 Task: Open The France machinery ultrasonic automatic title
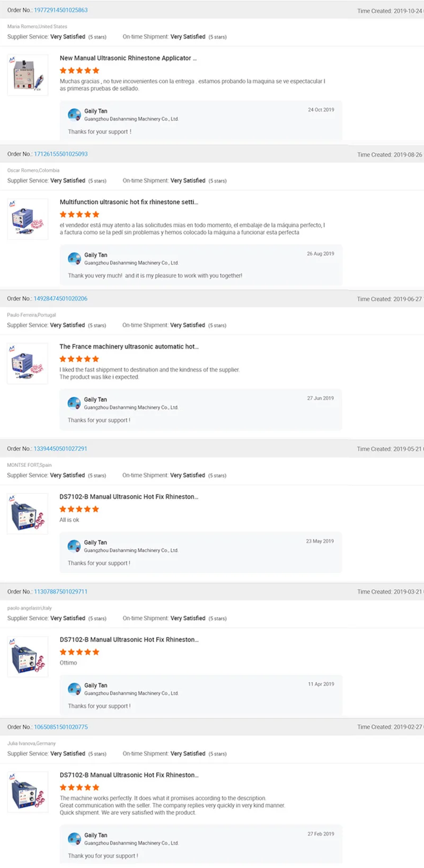pos(129,346)
